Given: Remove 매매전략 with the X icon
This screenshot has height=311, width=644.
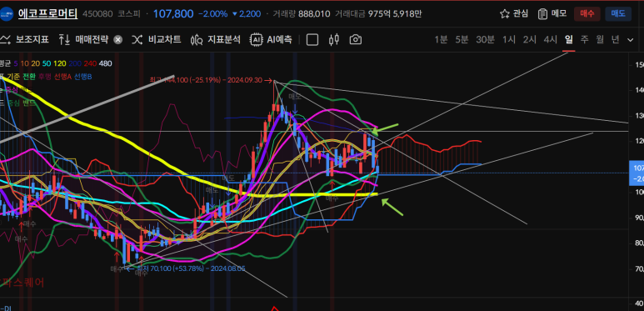Looking at the screenshot, I should pyautogui.click(x=117, y=40).
